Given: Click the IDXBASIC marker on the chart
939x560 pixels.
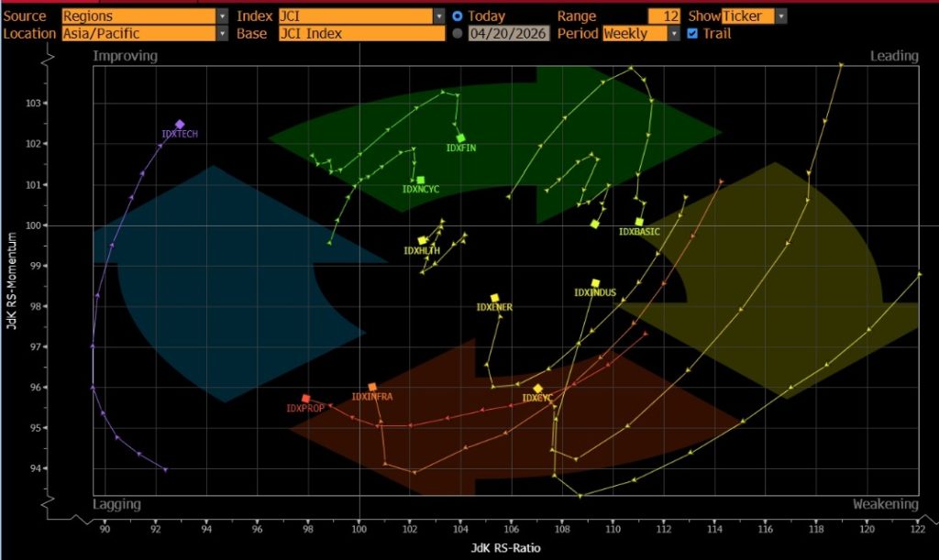Looking at the screenshot, I should point(639,222).
